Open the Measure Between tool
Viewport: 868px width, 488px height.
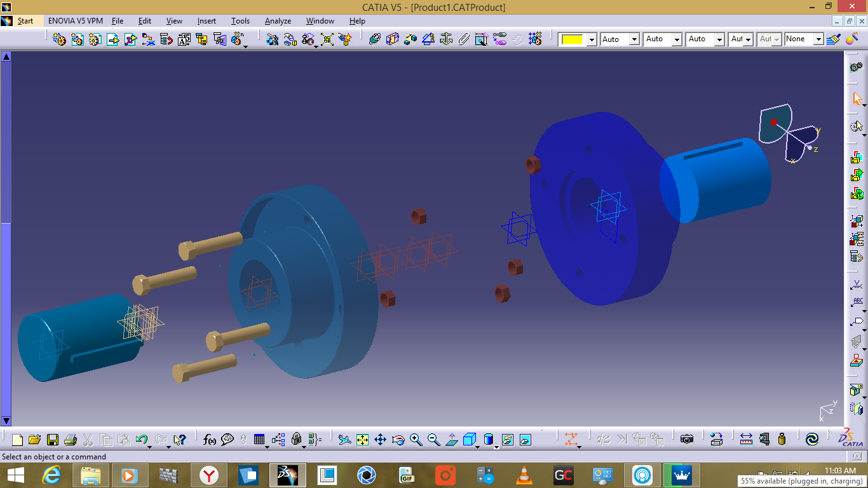[746, 439]
